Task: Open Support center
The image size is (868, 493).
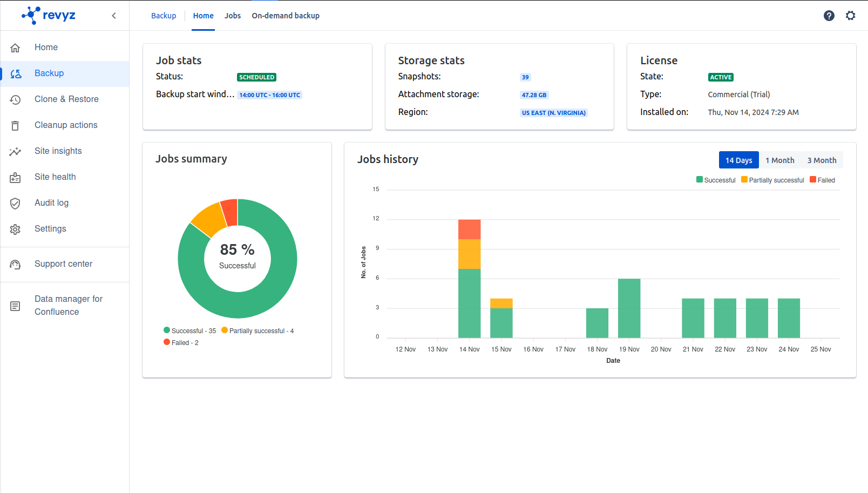Action: point(65,264)
